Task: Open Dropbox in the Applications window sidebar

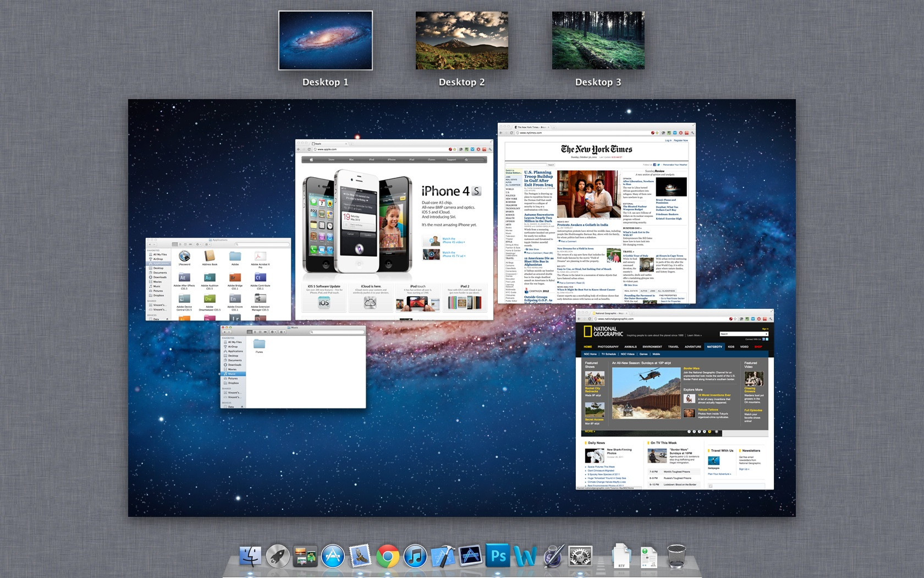Action: tap(158, 296)
